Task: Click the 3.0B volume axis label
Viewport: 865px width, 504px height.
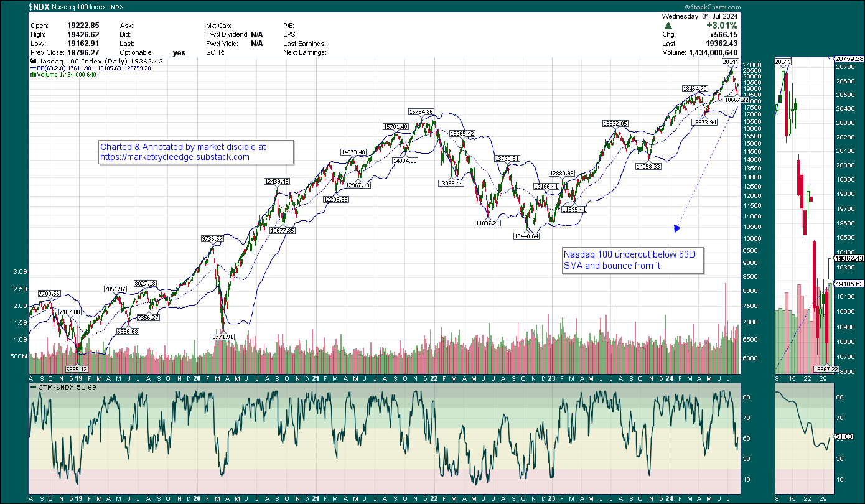Action: click(x=21, y=272)
